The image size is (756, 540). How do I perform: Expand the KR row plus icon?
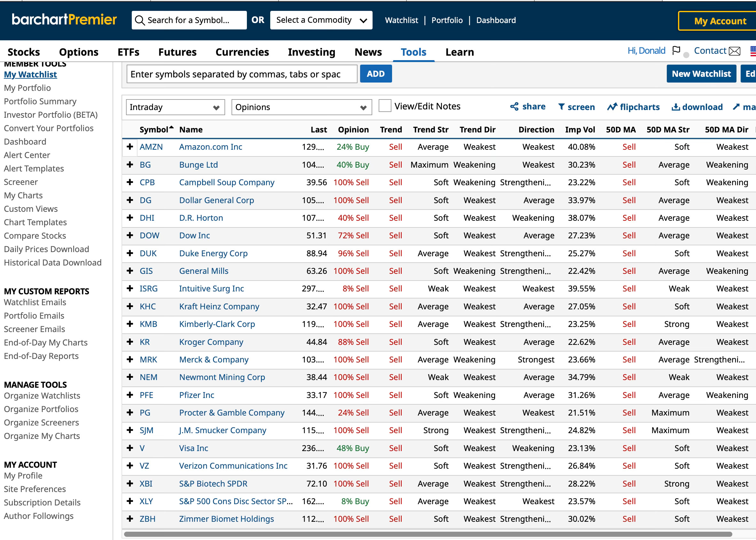130,342
